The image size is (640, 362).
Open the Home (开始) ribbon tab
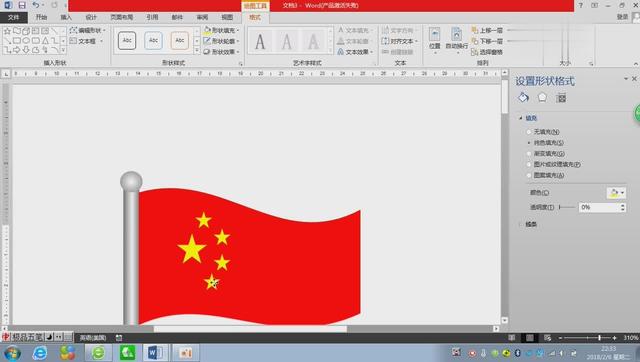coord(41,17)
